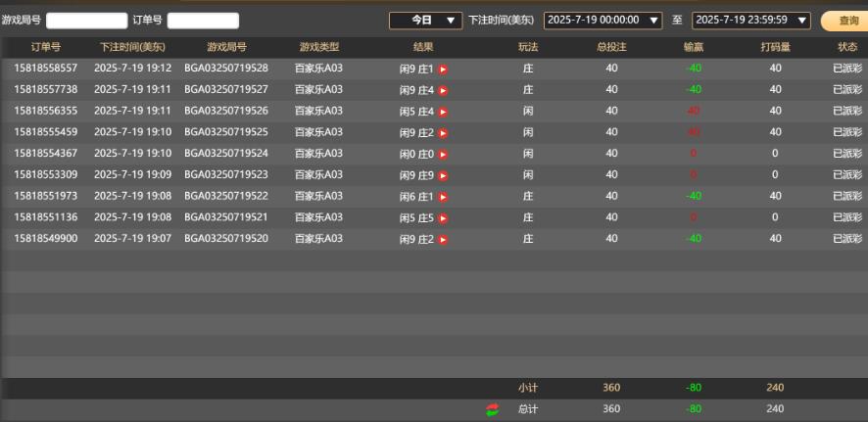The width and height of the screenshot is (868, 422).
Task: Play replay for round BGA03250719526
Action: [443, 112]
